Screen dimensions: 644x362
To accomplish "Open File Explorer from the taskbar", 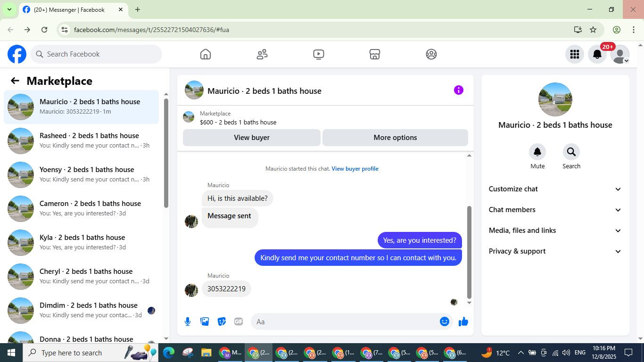I will tap(206, 353).
